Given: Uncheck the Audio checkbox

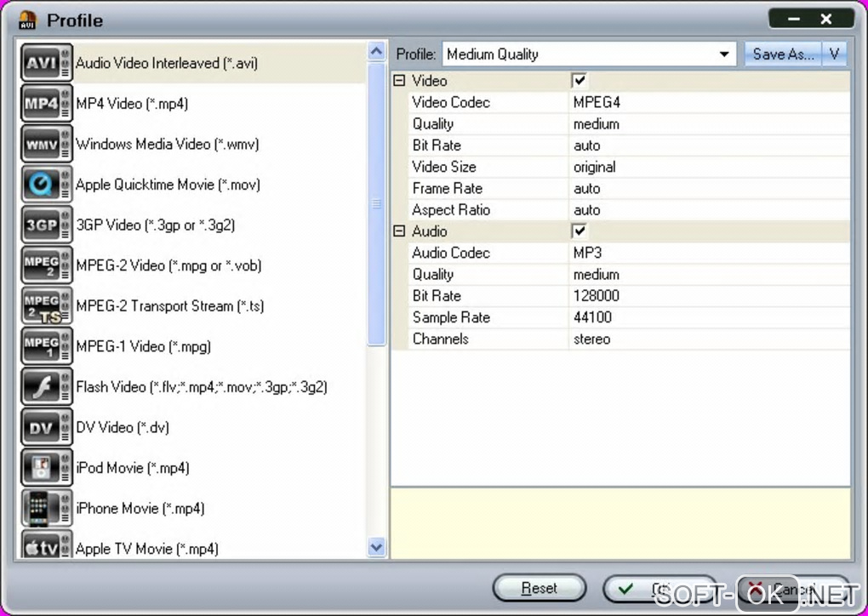Looking at the screenshot, I should click(579, 231).
